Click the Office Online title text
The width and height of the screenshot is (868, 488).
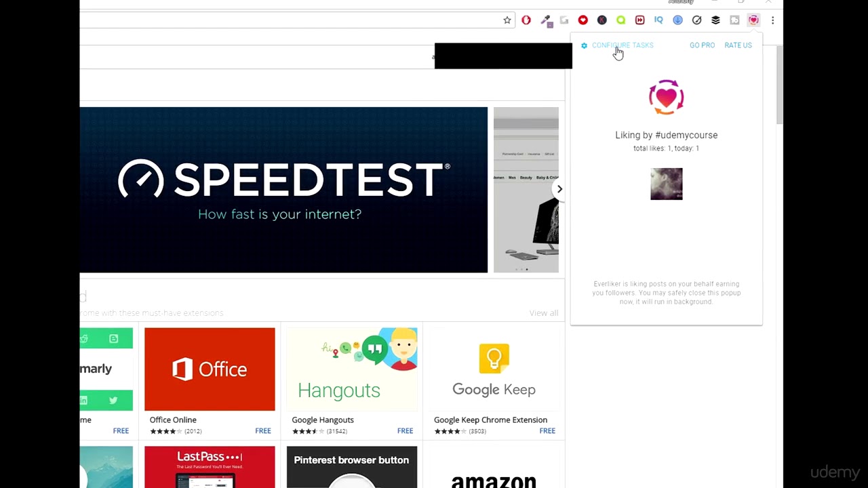point(173,420)
